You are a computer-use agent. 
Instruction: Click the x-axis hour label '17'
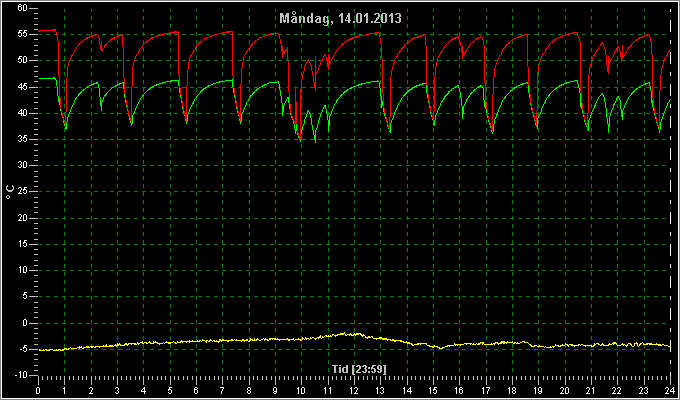pos(486,390)
